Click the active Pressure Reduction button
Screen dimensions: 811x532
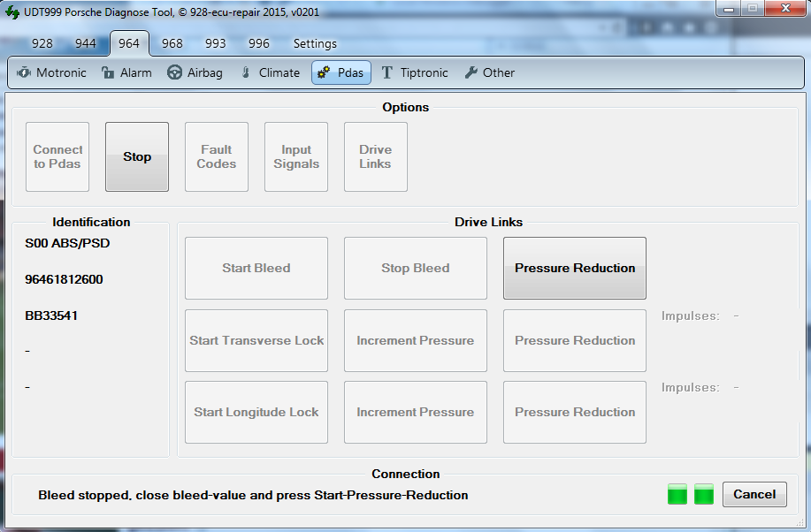point(575,268)
